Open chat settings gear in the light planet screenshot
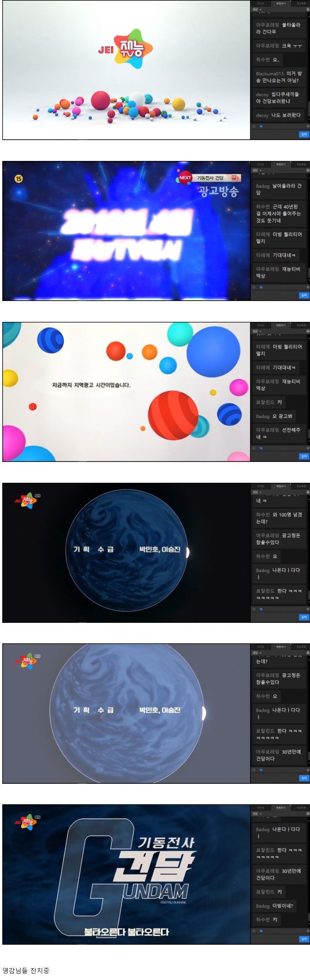This screenshot has width=310, height=980. click(x=308, y=770)
